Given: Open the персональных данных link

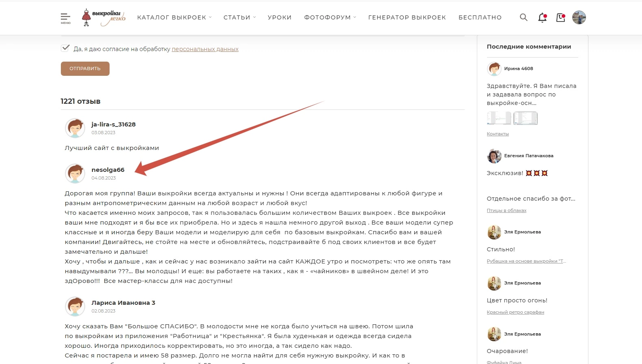Looking at the screenshot, I should (205, 49).
